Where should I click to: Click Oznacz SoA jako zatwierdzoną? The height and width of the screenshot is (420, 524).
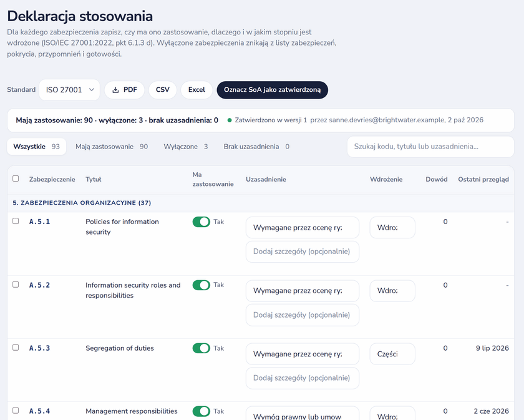(x=273, y=90)
